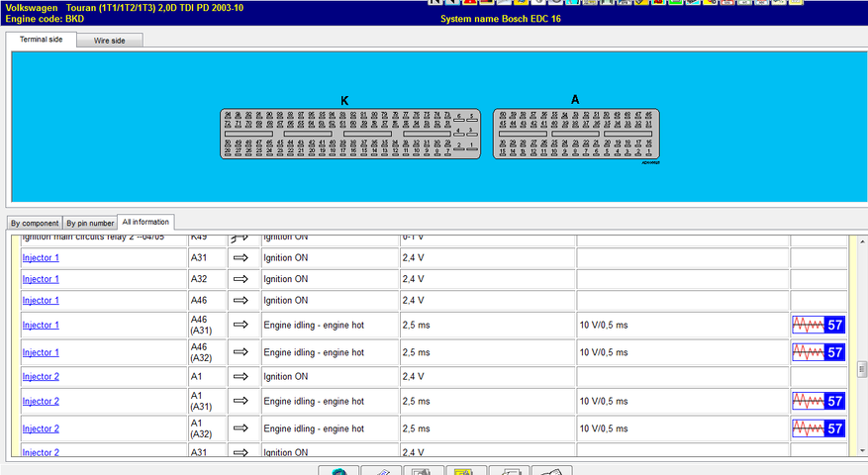Click the signal arrow icon in the A31 Injector 1 row
This screenshot has width=868, height=475.
pyautogui.click(x=241, y=258)
